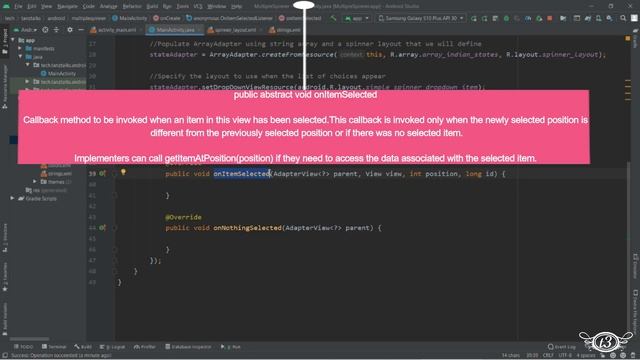The image size is (640, 360).
Task: Open the Build Variants side tab
Action: tap(5, 318)
